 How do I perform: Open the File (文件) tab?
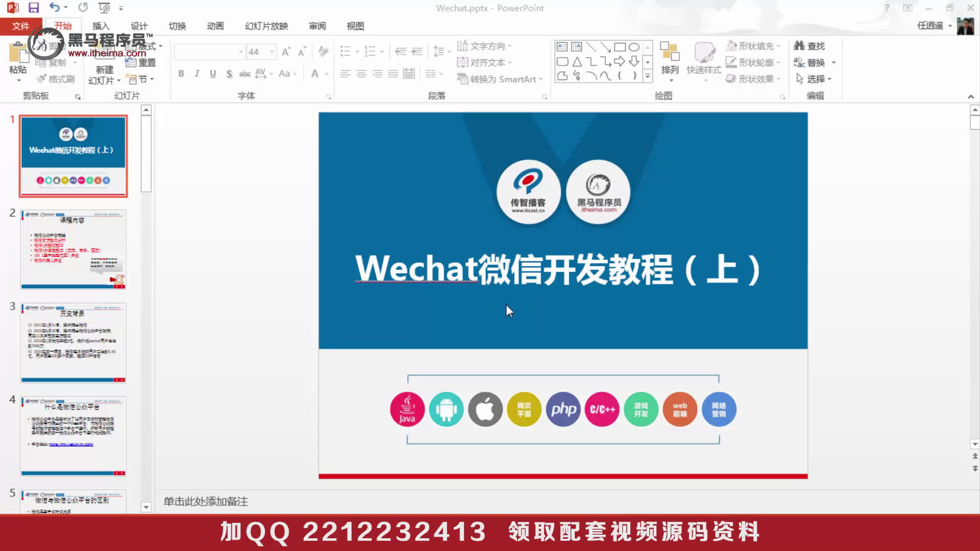click(x=21, y=26)
